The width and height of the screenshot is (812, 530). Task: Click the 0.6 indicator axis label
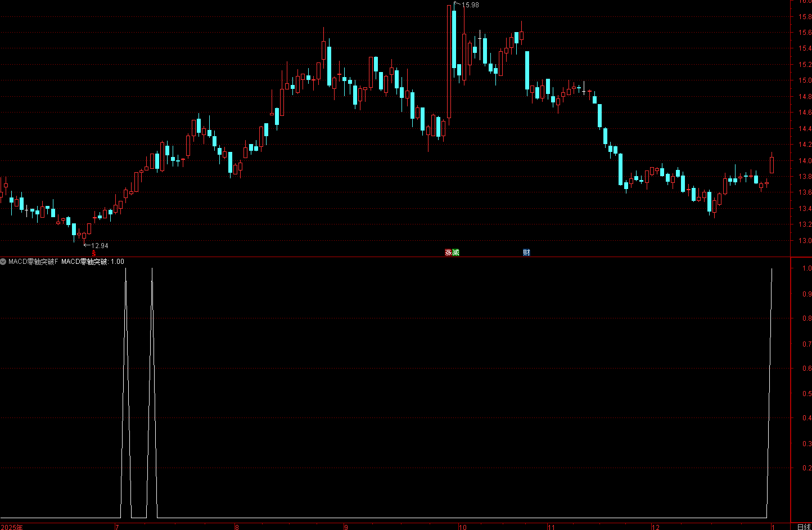click(x=806, y=369)
